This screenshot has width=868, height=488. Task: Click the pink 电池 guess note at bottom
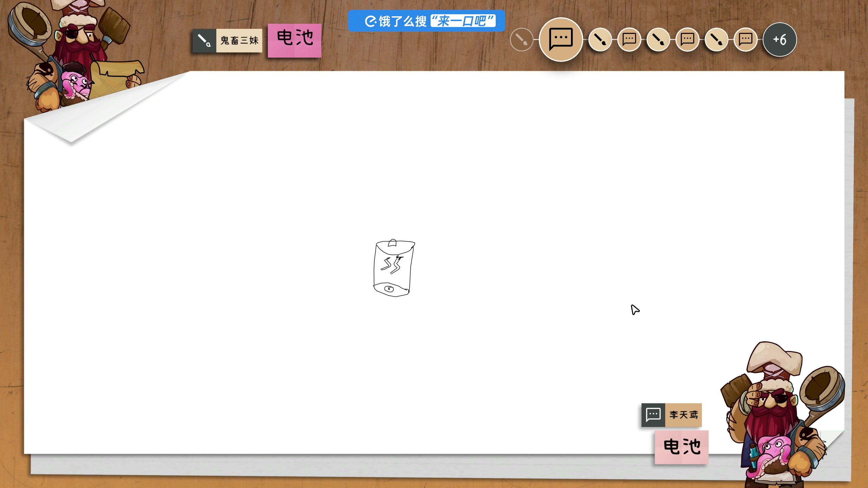point(682,447)
